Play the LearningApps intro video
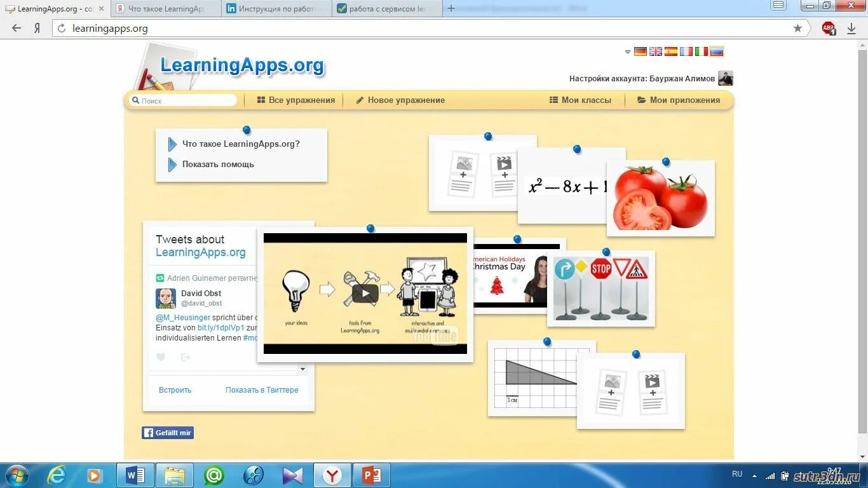This screenshot has height=488, width=868. 365,293
